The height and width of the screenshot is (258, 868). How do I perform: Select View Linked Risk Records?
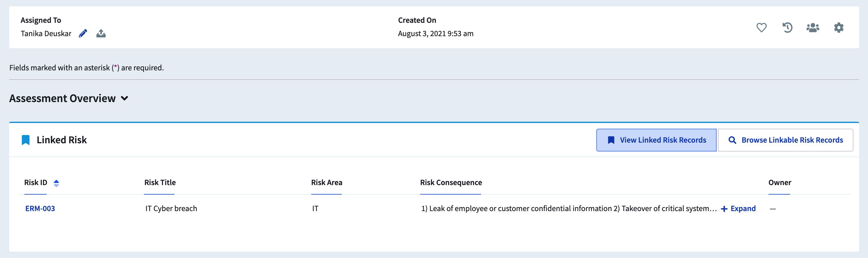(656, 140)
